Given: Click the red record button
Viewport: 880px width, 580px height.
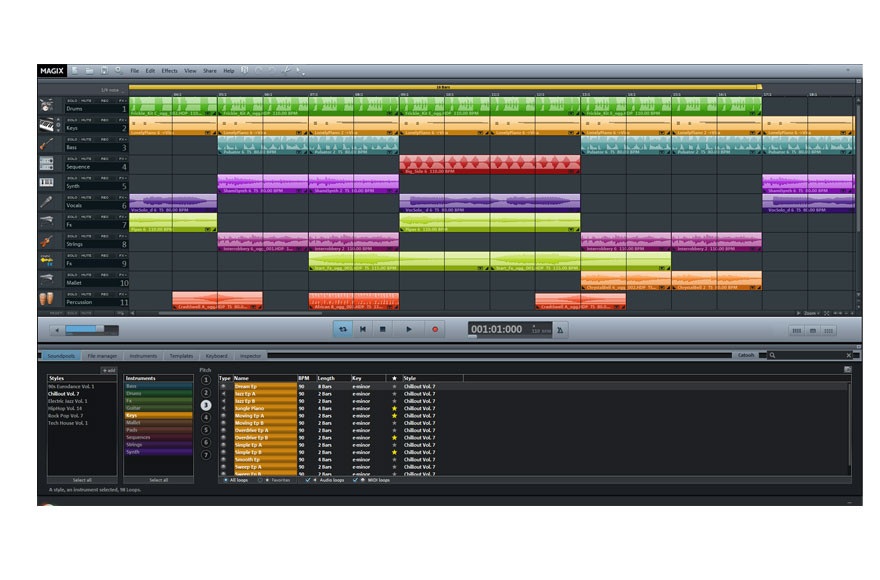Looking at the screenshot, I should click(x=435, y=330).
